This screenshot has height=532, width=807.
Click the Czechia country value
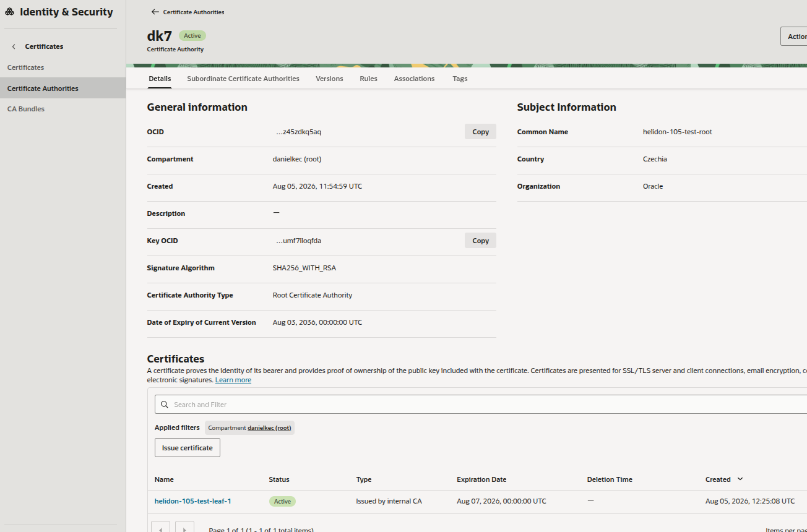[655, 159]
